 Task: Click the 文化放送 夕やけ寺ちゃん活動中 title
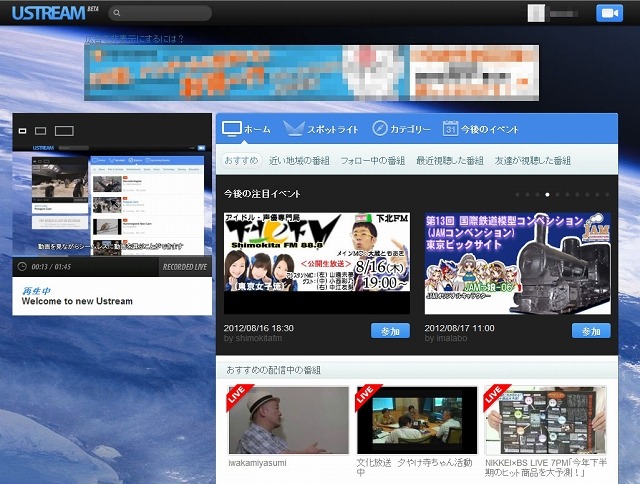[414, 468]
